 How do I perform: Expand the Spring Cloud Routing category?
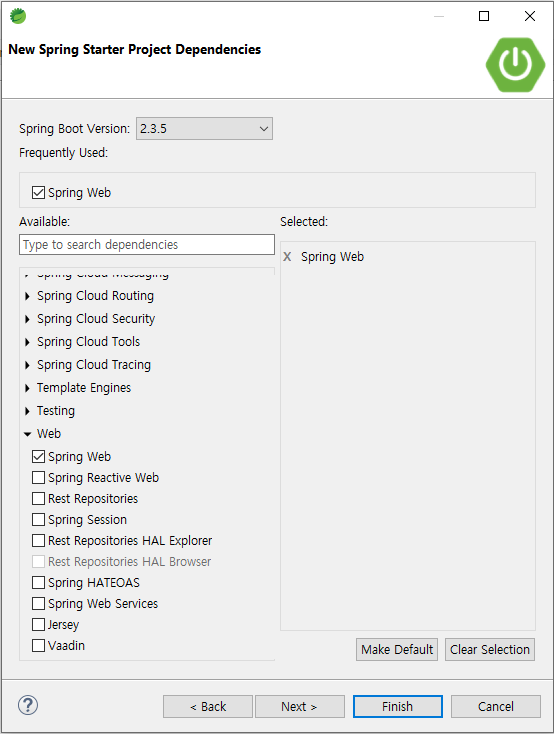click(x=27, y=296)
